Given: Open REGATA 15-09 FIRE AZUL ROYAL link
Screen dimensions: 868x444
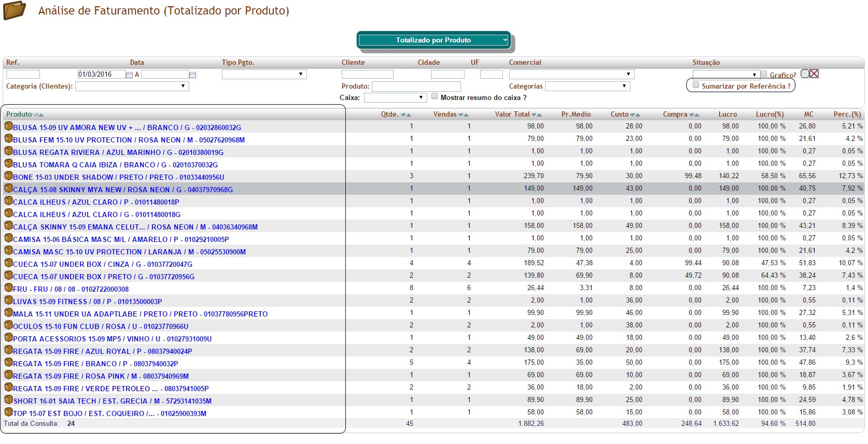Looking at the screenshot, I should pyautogui.click(x=103, y=351).
